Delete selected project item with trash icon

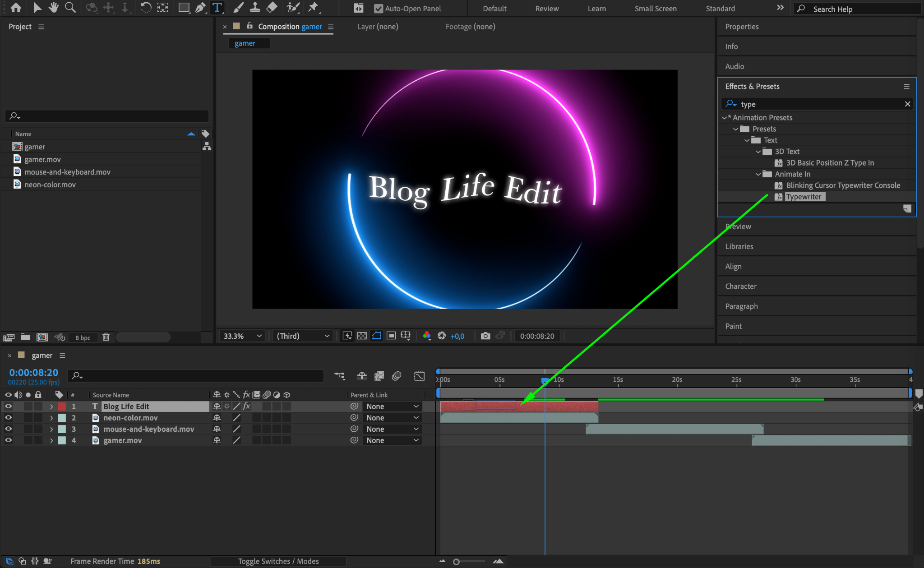pyautogui.click(x=106, y=337)
